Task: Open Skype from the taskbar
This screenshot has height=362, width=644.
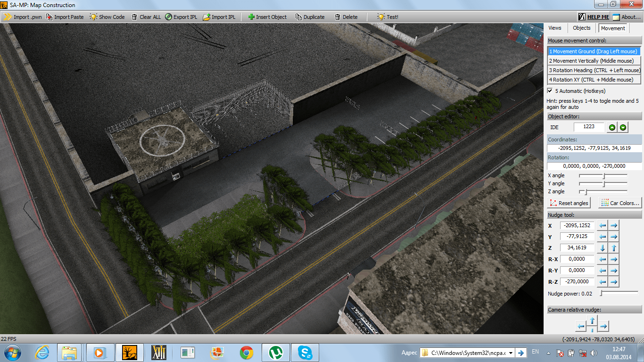Action: [x=305, y=352]
